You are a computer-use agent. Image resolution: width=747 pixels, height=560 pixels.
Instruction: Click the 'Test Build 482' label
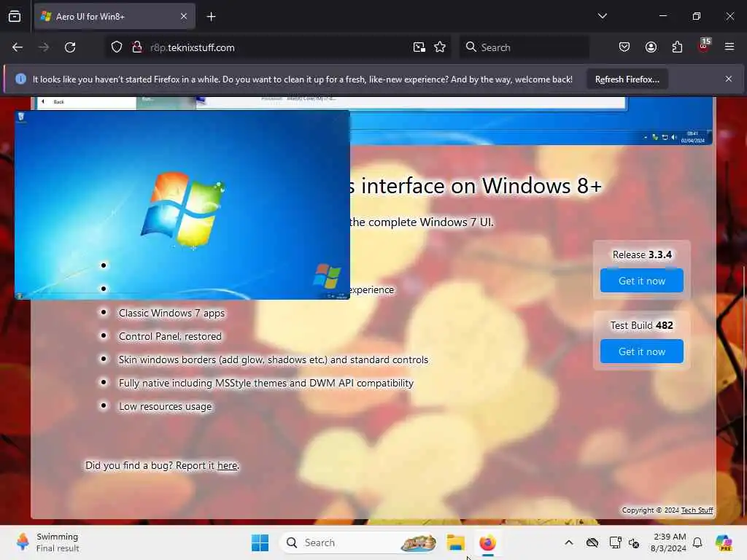[x=642, y=325]
